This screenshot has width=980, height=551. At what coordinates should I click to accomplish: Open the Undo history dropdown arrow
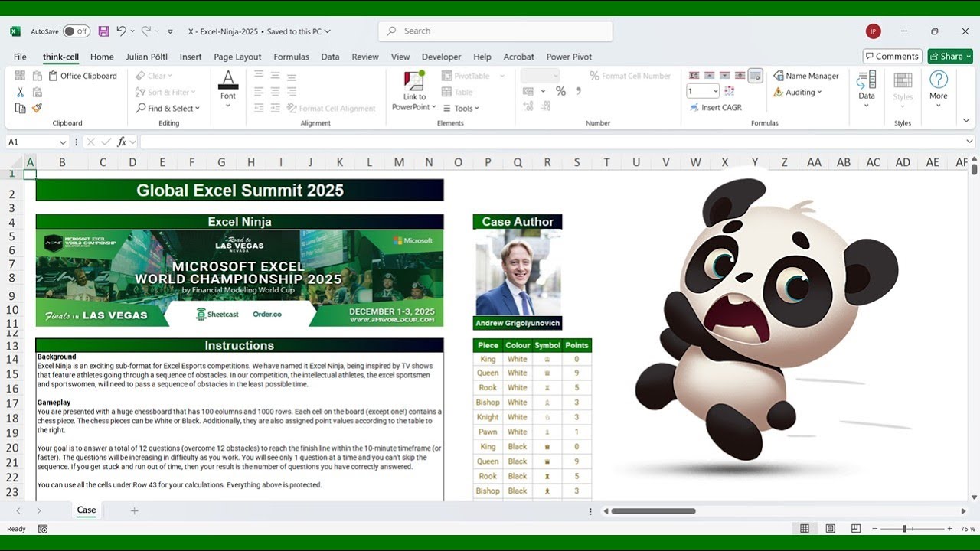point(132,31)
